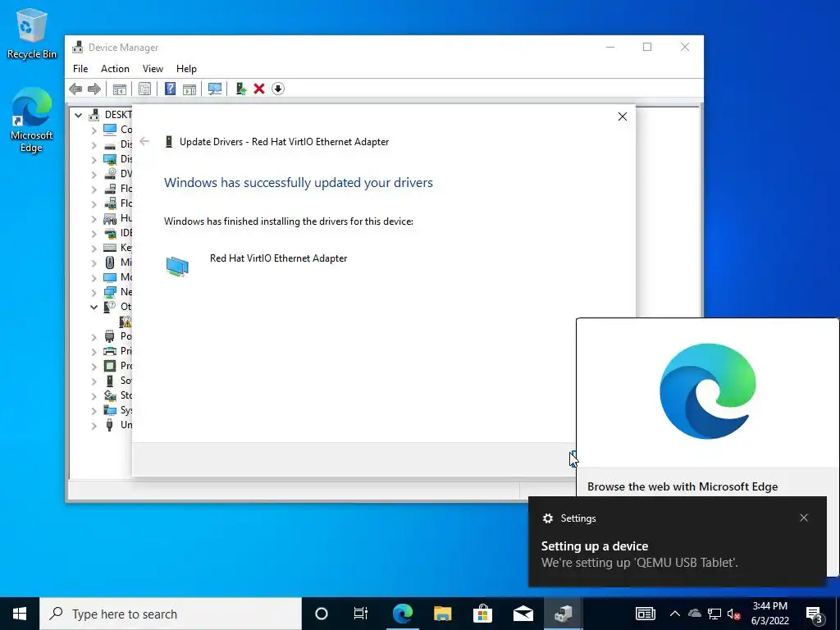Collapse the DESKT root computer node
Image resolution: width=840 pixels, height=630 pixels.
point(78,115)
